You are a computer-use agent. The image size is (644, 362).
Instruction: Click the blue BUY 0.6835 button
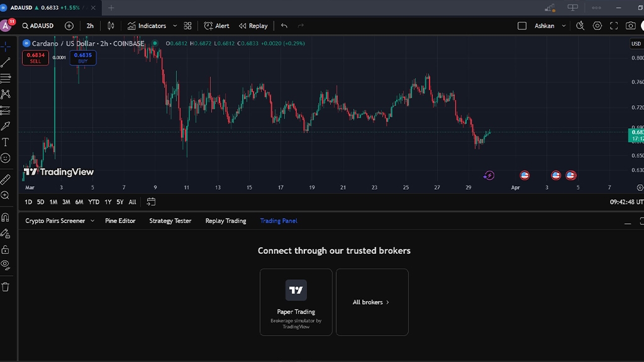[83, 58]
